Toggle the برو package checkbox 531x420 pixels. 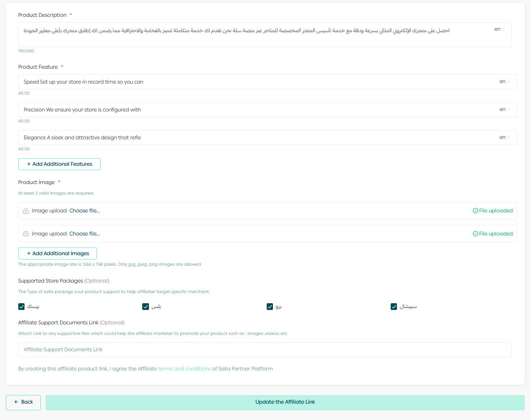pos(270,307)
